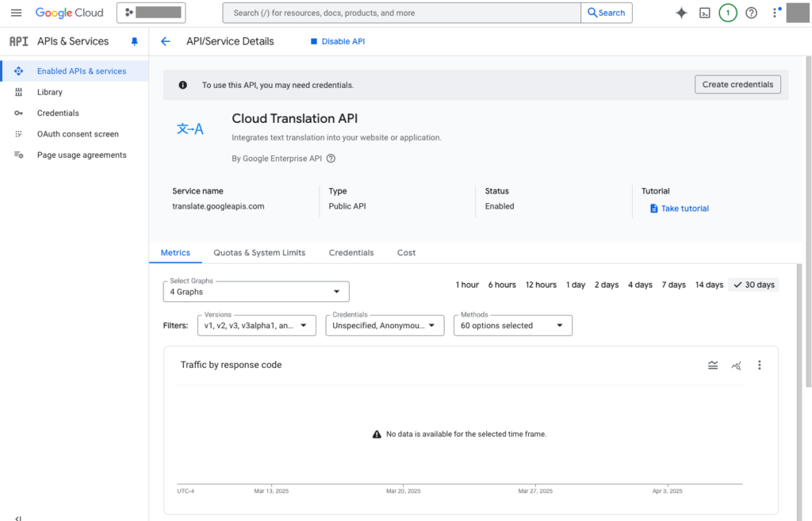Click the Search button
This screenshot has width=812, height=521.
click(607, 13)
